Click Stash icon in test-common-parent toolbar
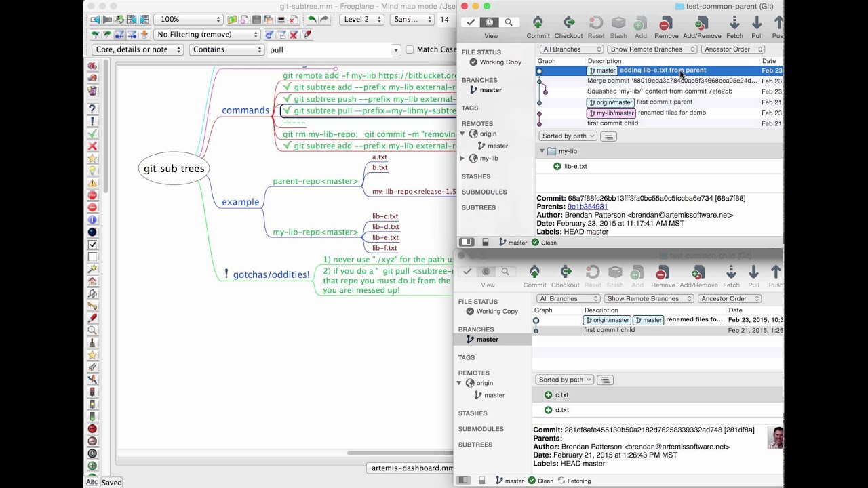Image resolution: width=868 pixels, height=488 pixels. tap(618, 24)
